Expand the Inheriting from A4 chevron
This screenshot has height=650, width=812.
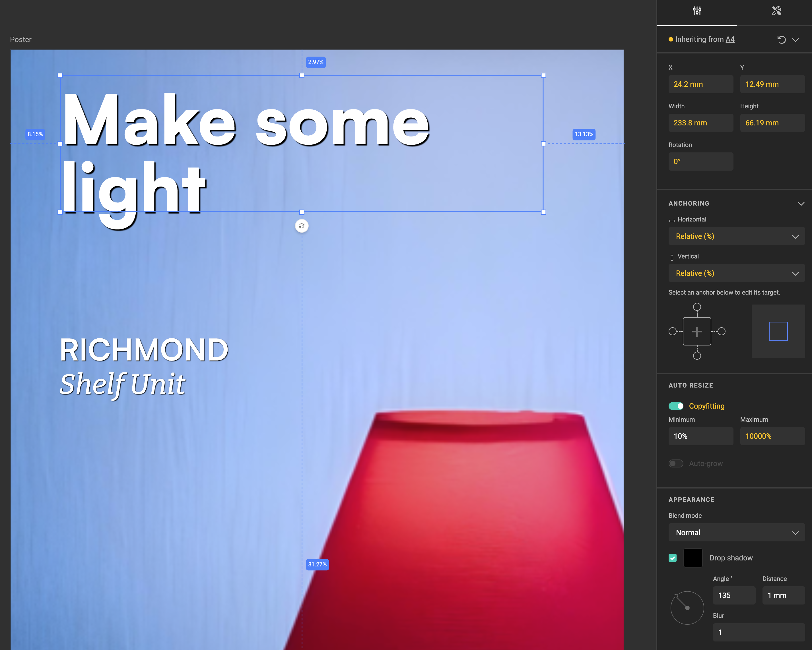coord(795,40)
